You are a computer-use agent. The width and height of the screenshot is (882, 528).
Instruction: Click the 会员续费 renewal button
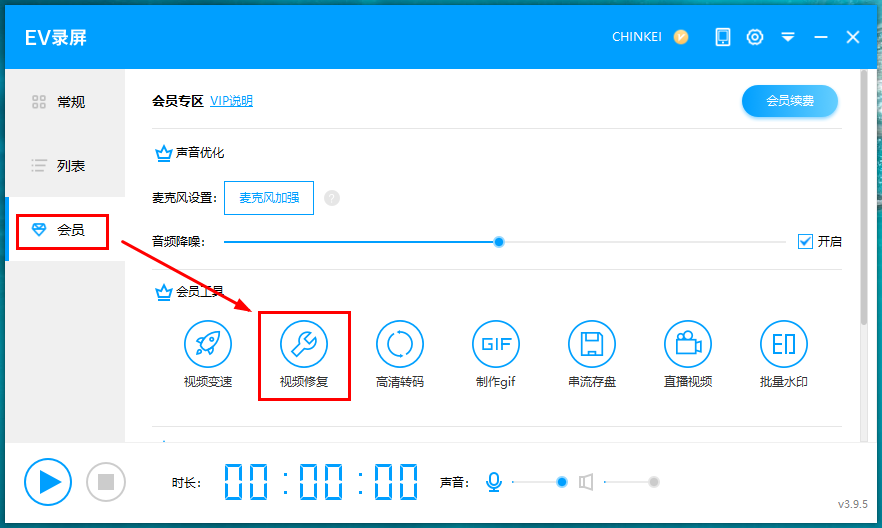pos(789,101)
